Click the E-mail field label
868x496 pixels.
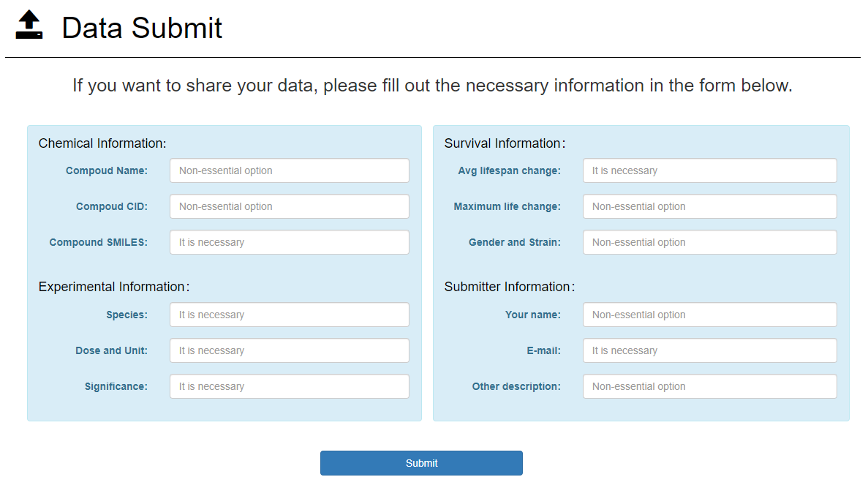(x=543, y=350)
